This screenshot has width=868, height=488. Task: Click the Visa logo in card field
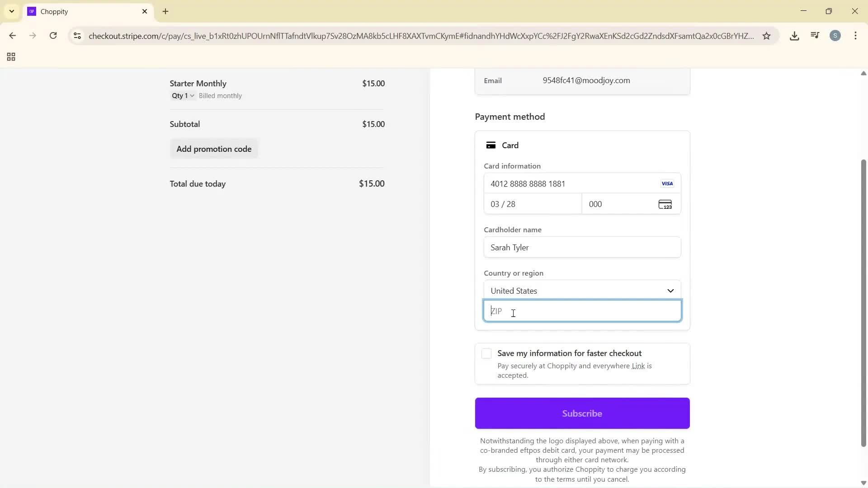tap(667, 183)
